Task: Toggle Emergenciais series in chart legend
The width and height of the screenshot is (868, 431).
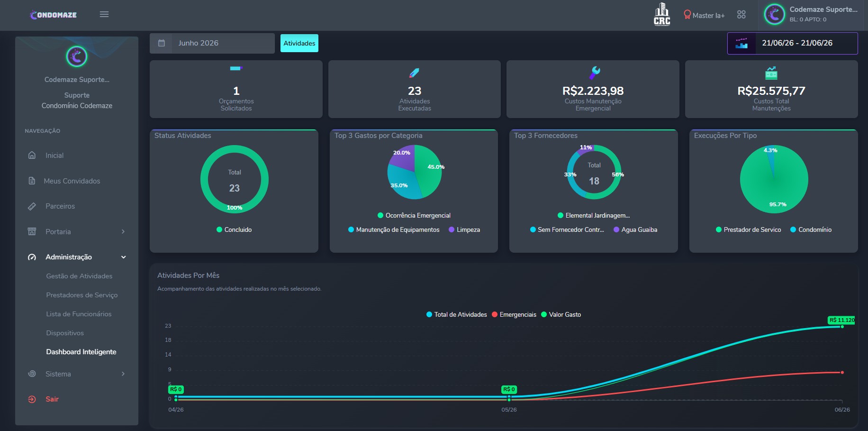Action: coord(514,314)
